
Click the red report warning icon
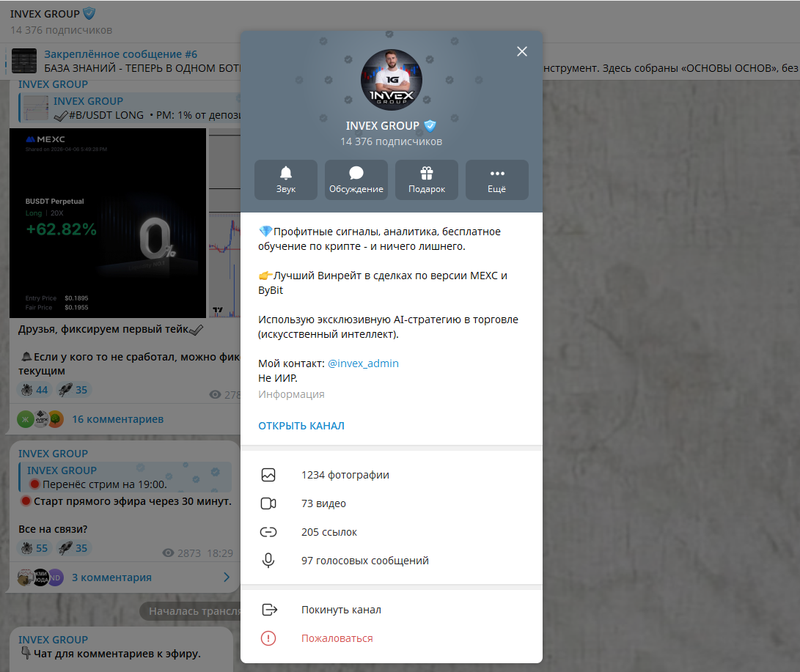tap(268, 638)
